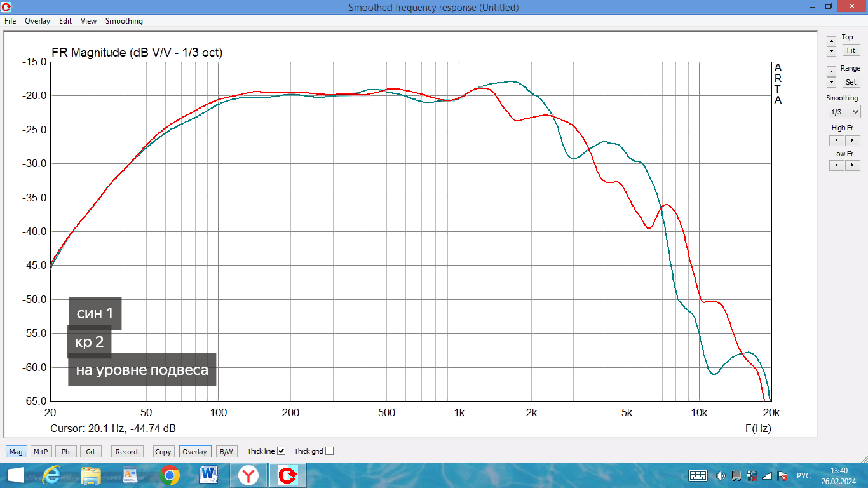Click the power plug battery tray icon
868x488 pixels.
752,475
